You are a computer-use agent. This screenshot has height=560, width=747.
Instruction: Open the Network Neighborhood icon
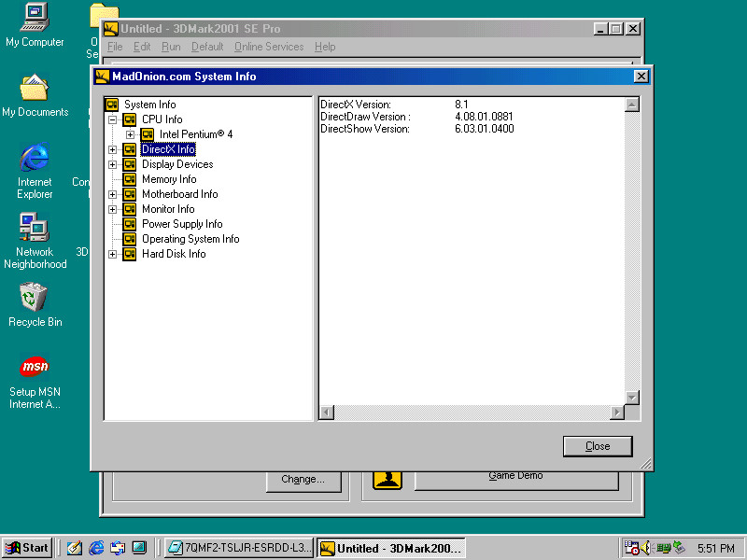click(35, 228)
